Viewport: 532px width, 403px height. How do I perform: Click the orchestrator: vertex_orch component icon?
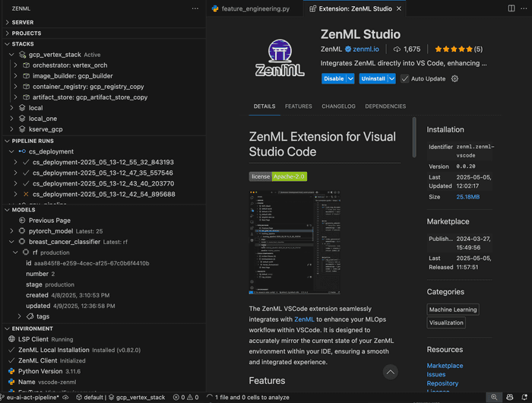26,65
